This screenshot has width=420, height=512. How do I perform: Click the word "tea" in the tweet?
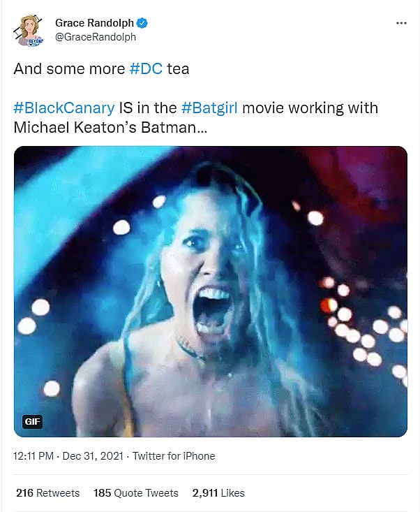point(179,69)
